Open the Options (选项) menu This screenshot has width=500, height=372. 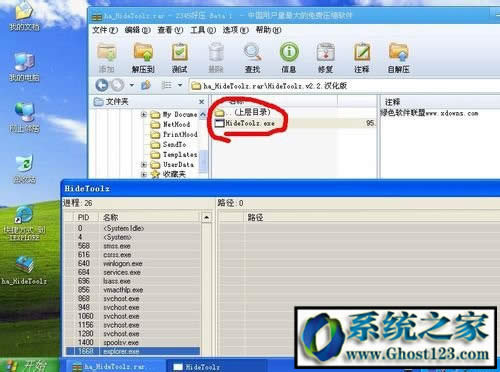click(x=236, y=30)
